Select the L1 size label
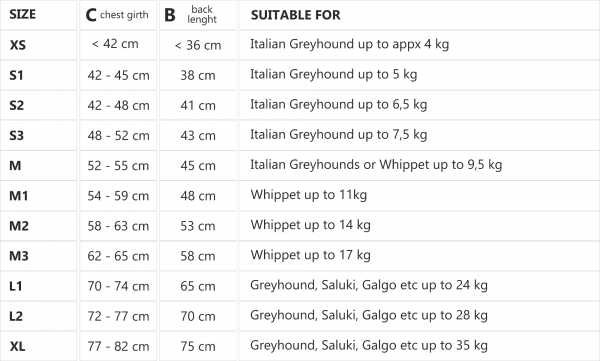Viewport: 600px width, 361px height. point(16,286)
